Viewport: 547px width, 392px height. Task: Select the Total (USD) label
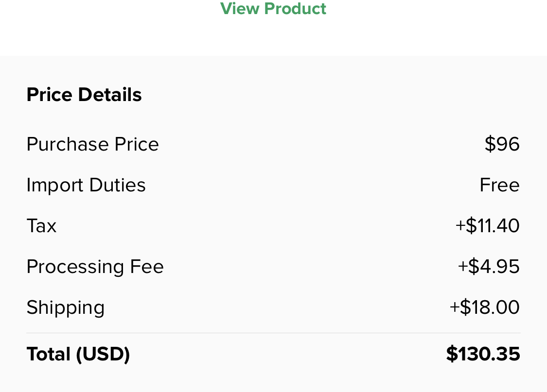(x=78, y=354)
